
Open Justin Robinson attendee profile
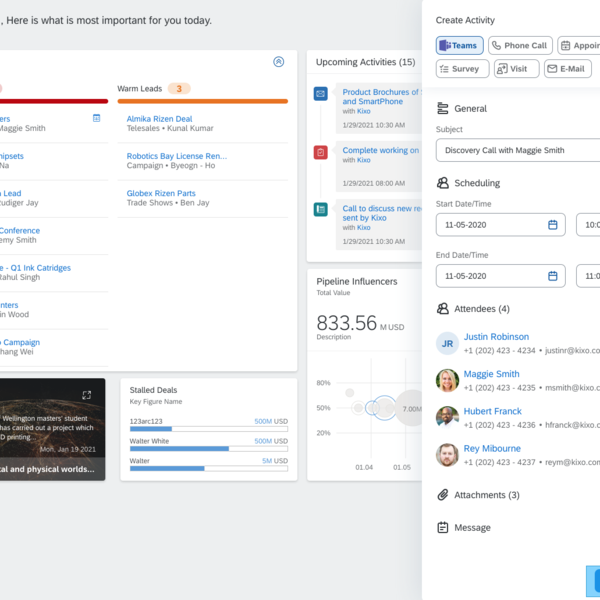point(496,337)
